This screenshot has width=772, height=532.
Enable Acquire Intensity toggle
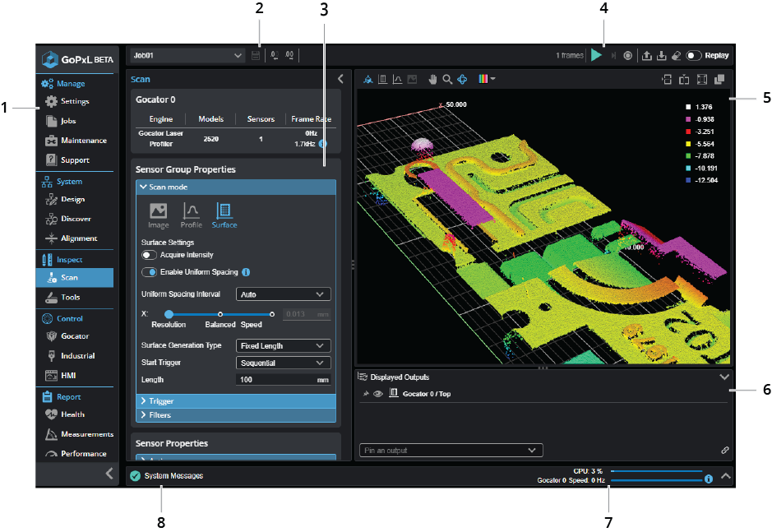[150, 255]
